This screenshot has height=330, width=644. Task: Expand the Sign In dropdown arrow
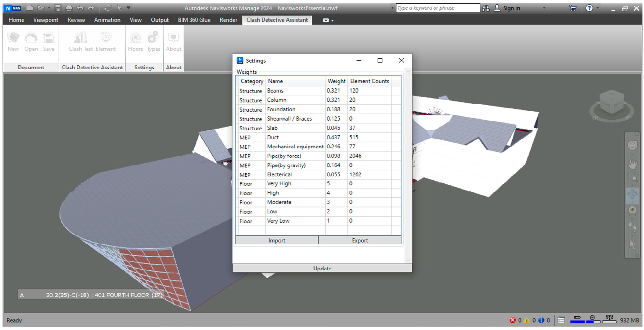[x=544, y=8]
